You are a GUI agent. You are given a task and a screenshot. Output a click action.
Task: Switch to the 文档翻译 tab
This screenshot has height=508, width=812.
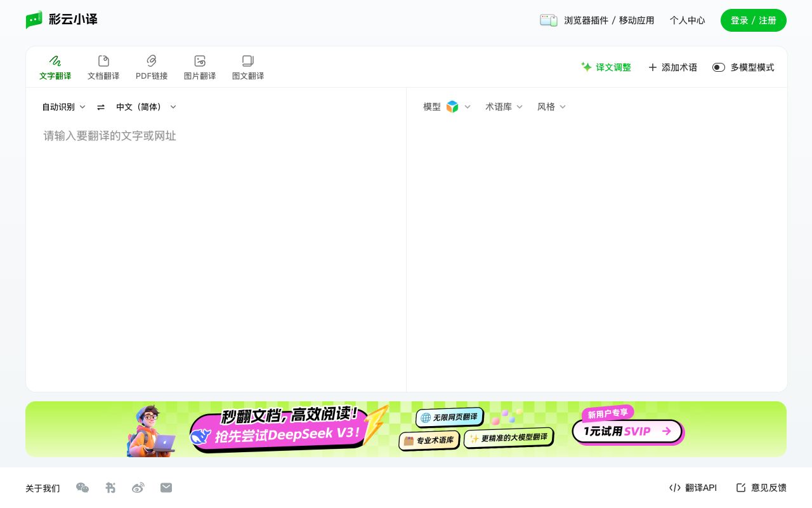pyautogui.click(x=103, y=67)
